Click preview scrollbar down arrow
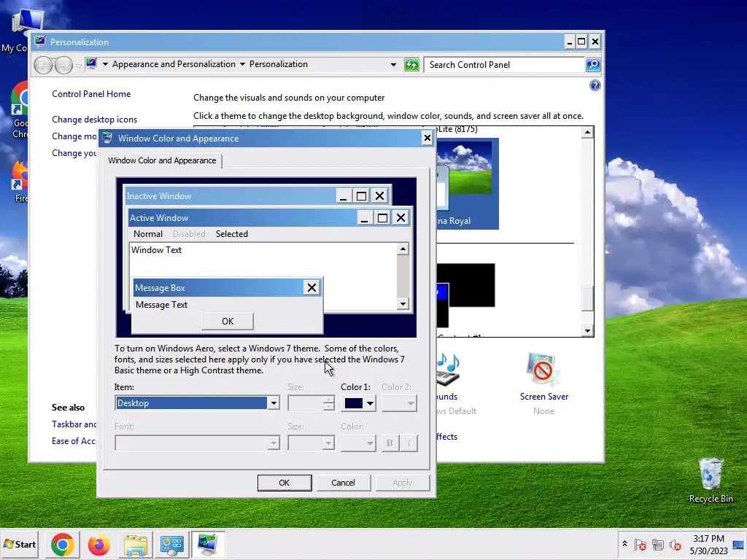Screen dimensions: 747x560 pos(403,304)
